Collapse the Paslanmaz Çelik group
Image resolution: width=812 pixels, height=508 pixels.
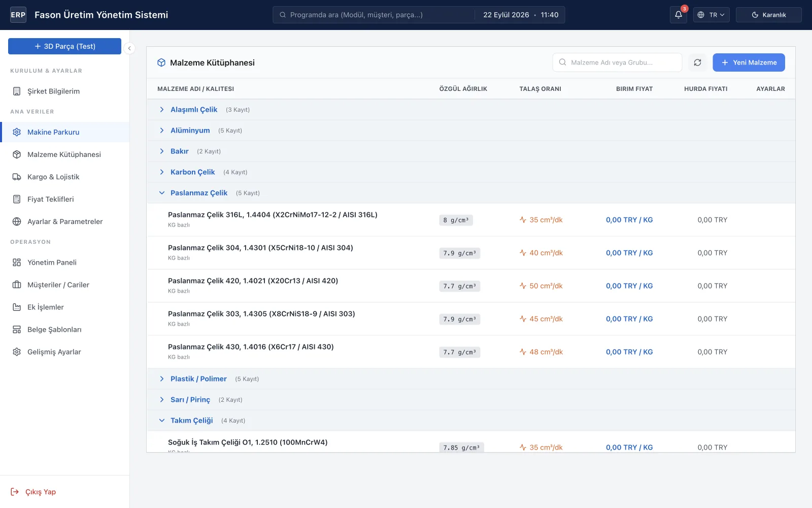pyautogui.click(x=162, y=193)
